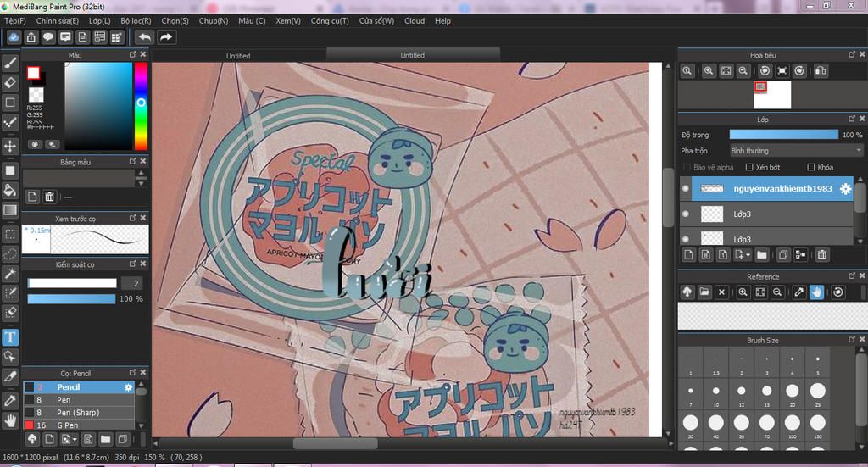
Task: Zoom out the navigator view
Action: [x=743, y=71]
